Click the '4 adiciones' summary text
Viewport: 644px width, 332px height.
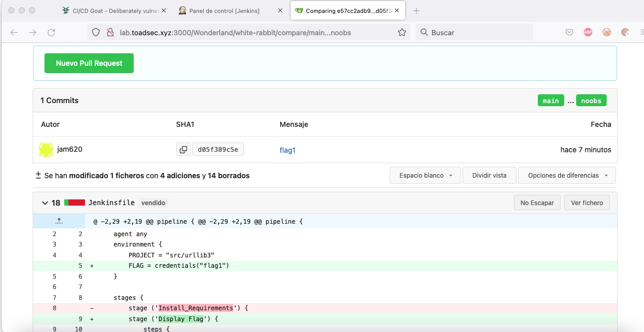click(180, 176)
